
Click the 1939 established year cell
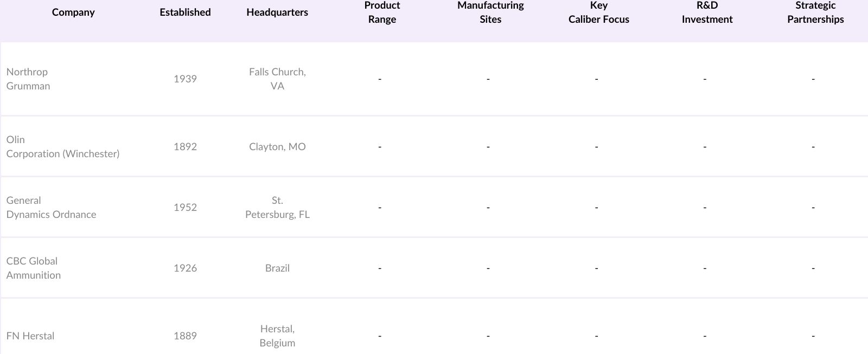[185, 79]
